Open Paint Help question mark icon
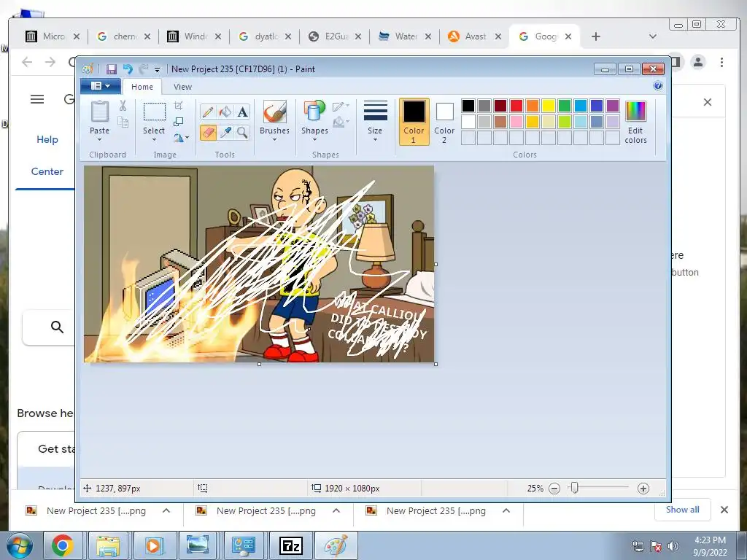747x560 pixels. (x=658, y=86)
